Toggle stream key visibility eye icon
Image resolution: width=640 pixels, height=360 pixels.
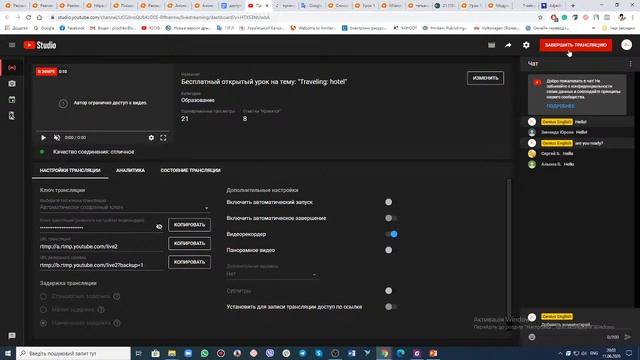click(159, 226)
